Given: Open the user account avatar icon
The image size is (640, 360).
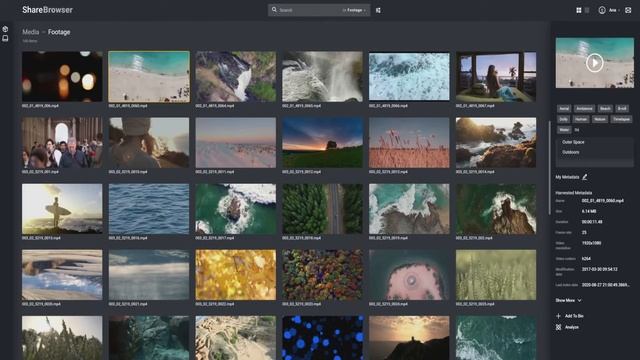Looking at the screenshot, I should click(x=602, y=10).
